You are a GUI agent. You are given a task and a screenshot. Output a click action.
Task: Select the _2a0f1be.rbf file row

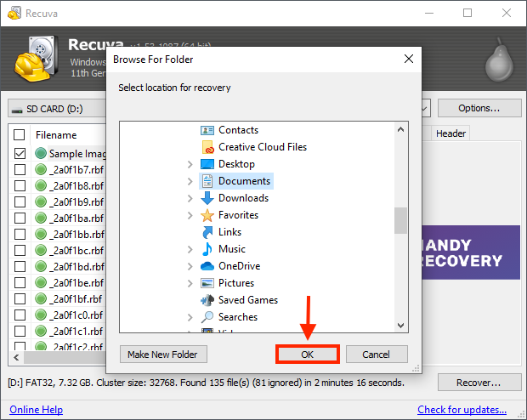59,282
